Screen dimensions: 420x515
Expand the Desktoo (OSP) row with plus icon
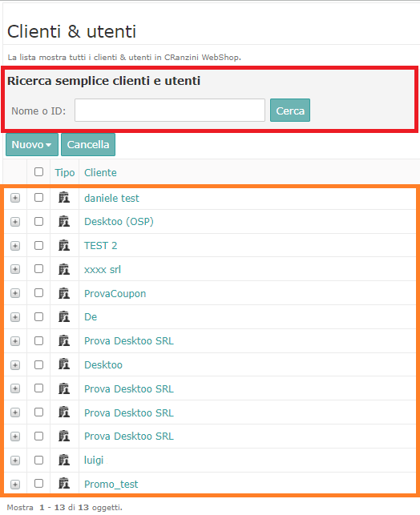pos(15,222)
